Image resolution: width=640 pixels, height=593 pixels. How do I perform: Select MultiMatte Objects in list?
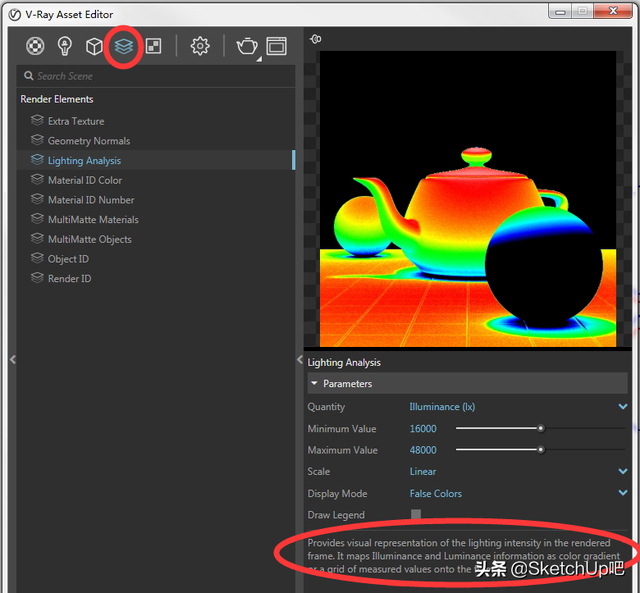point(89,239)
